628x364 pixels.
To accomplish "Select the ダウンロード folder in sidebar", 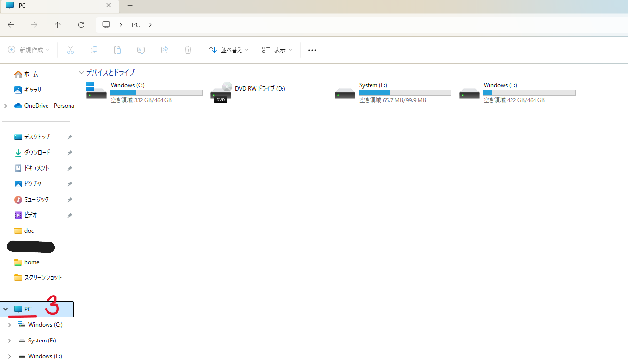I will (37, 153).
